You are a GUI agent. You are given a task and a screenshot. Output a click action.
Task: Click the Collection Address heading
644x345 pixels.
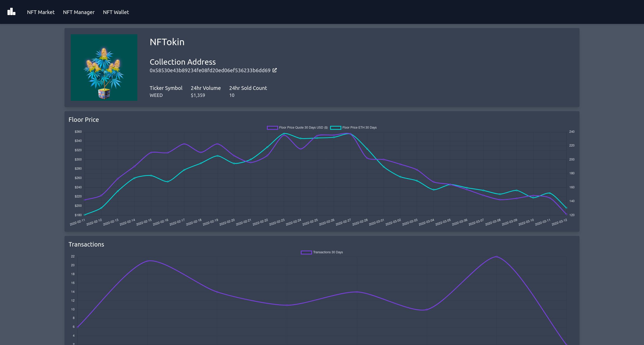tap(183, 62)
